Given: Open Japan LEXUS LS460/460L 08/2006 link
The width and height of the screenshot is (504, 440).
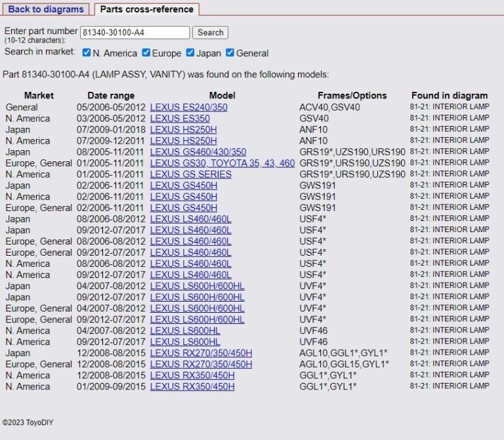Looking at the screenshot, I should [190, 219].
